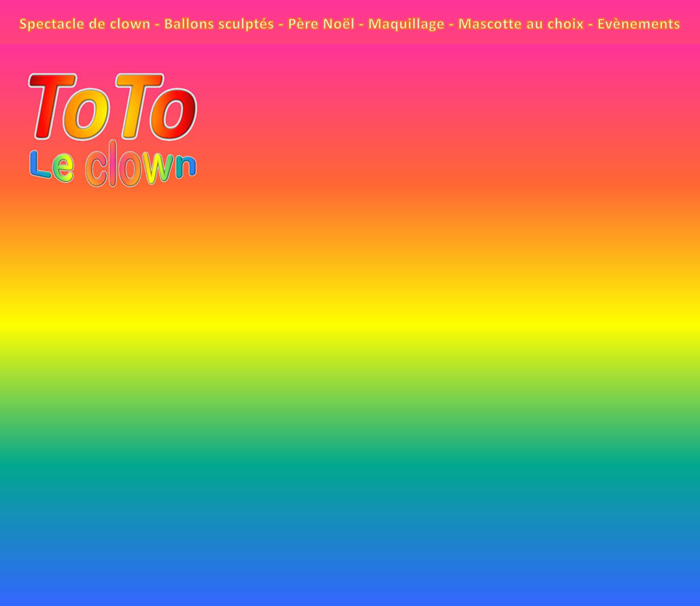Click the word 'Spectacle' in the banner
This screenshot has height=606, width=700.
(x=48, y=24)
